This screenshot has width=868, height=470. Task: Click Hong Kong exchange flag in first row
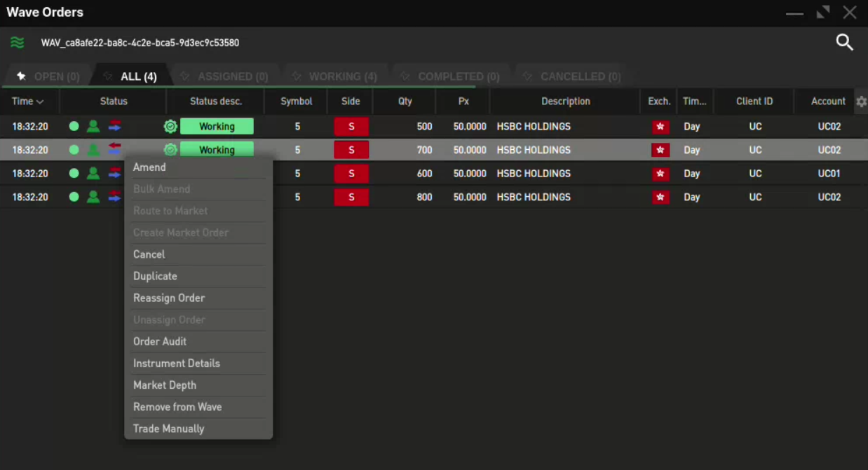click(x=660, y=127)
